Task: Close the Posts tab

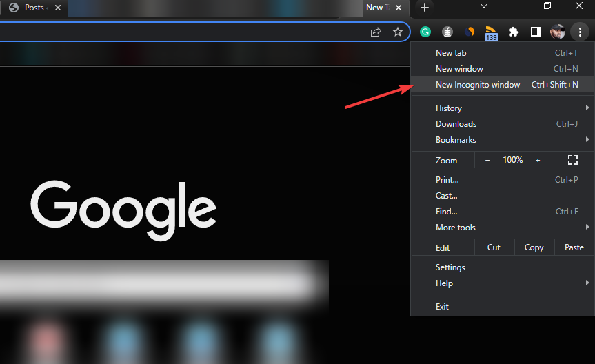Action: [58, 8]
